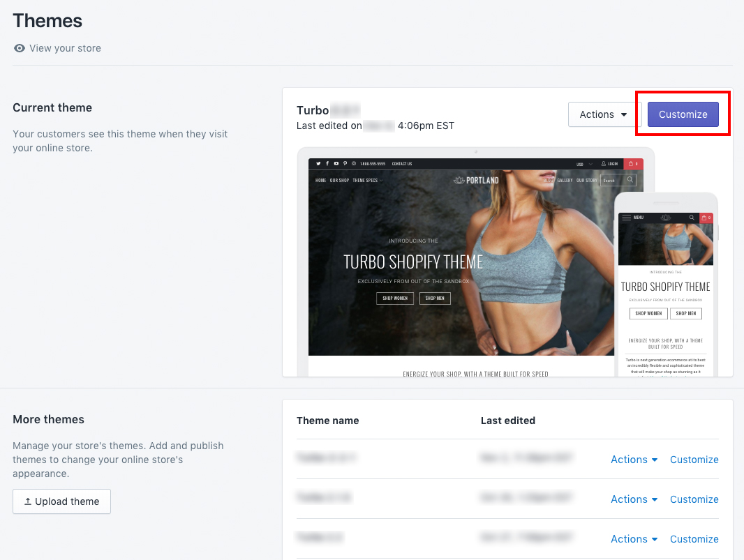Viewport: 744px width, 560px height.
Task: Click the Shop Women button in desktop preview
Action: [395, 298]
